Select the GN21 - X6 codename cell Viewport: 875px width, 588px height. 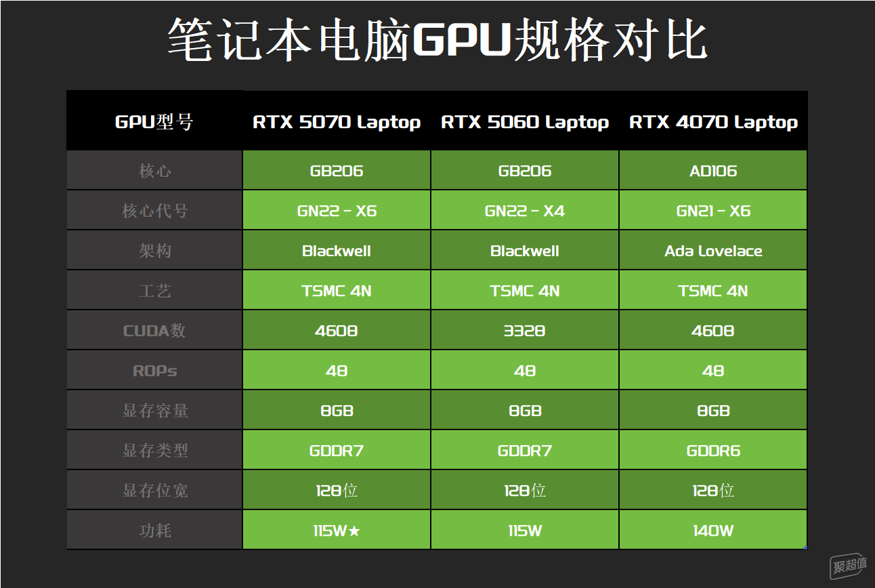[713, 211]
